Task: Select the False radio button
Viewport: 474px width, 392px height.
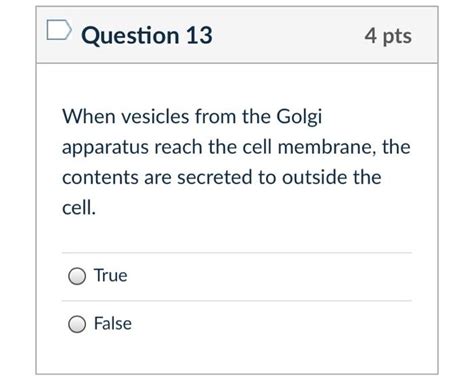Action: point(77,324)
